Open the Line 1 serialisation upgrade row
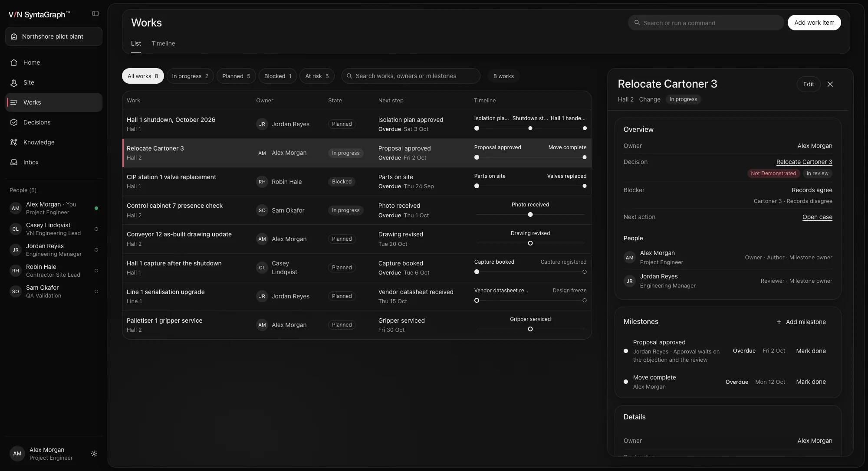The image size is (868, 471). coord(357,296)
